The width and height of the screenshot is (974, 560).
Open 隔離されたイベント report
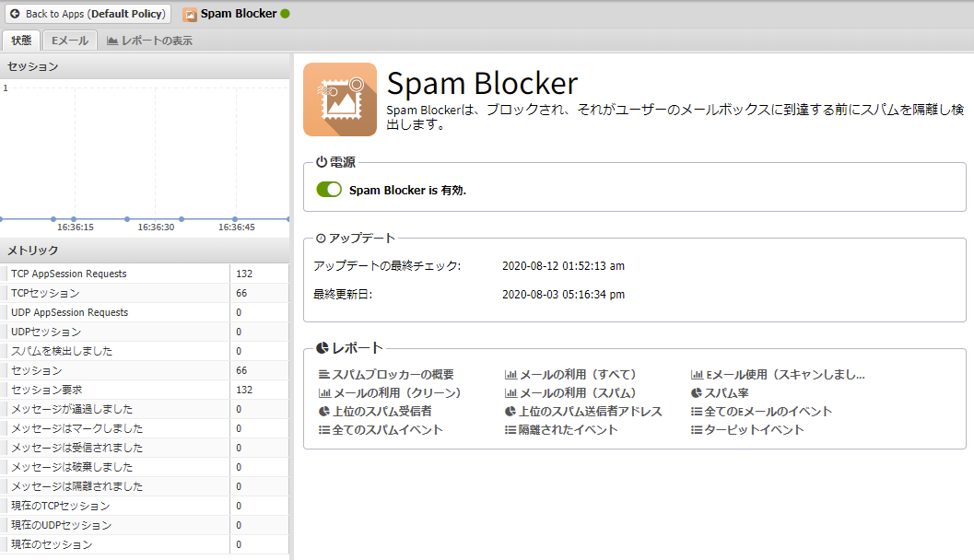[568, 430]
